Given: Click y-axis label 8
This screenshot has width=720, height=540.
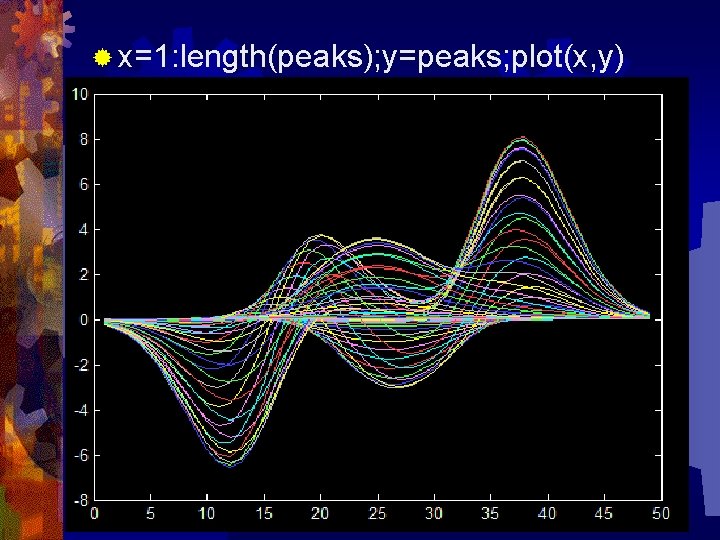Looking at the screenshot, I should (x=84, y=140).
